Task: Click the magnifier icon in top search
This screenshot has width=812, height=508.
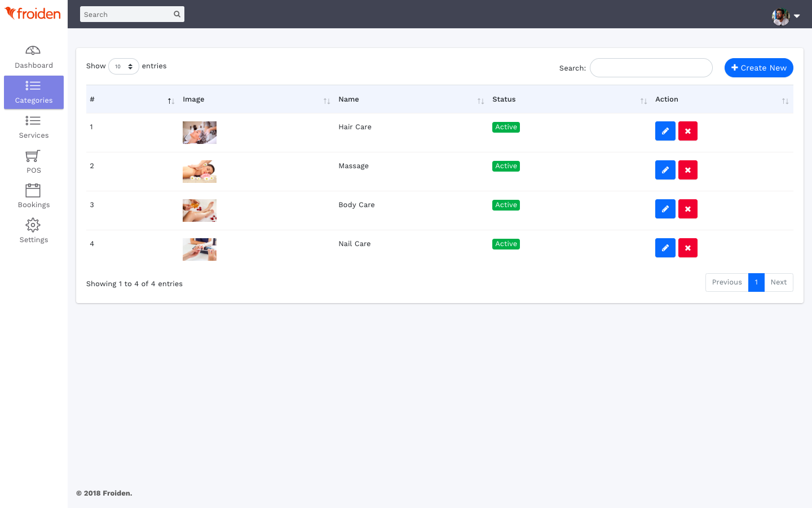Action: coord(177,14)
